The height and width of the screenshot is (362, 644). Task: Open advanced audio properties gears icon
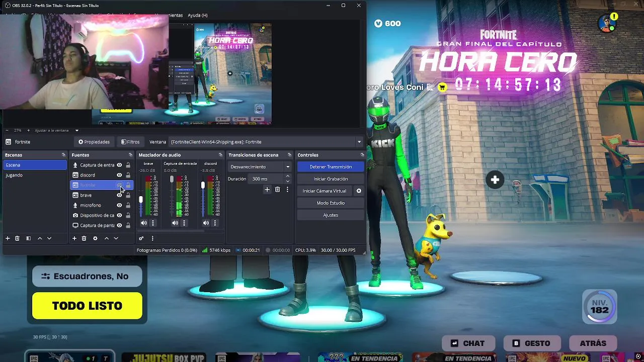tap(141, 238)
